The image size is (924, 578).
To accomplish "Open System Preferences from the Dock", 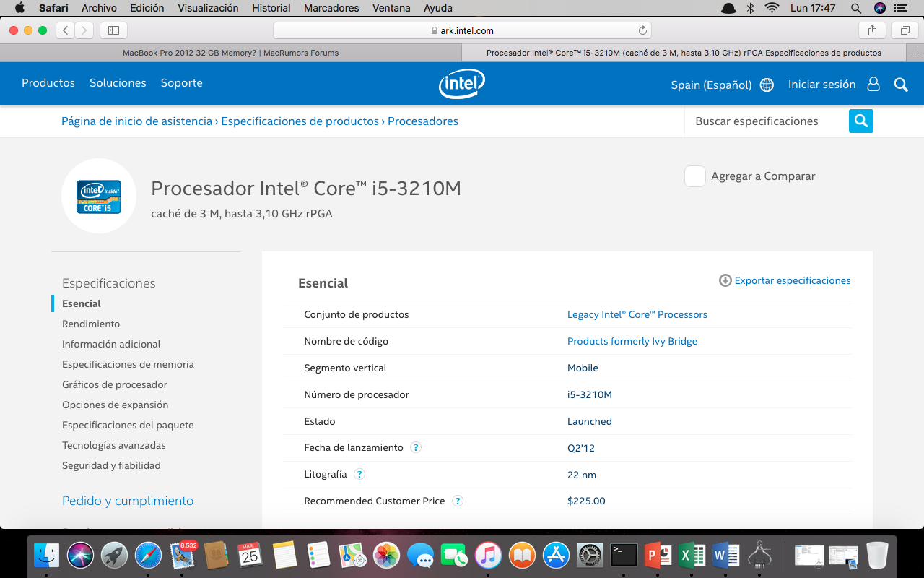I will coord(590,555).
